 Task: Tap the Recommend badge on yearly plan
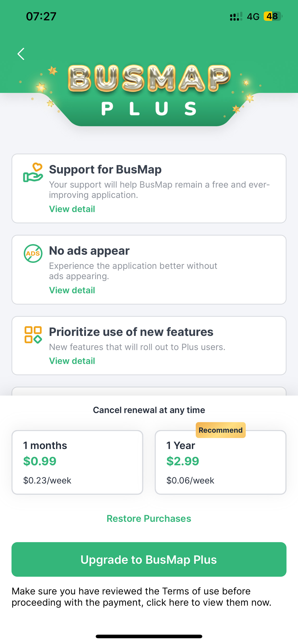(x=220, y=430)
